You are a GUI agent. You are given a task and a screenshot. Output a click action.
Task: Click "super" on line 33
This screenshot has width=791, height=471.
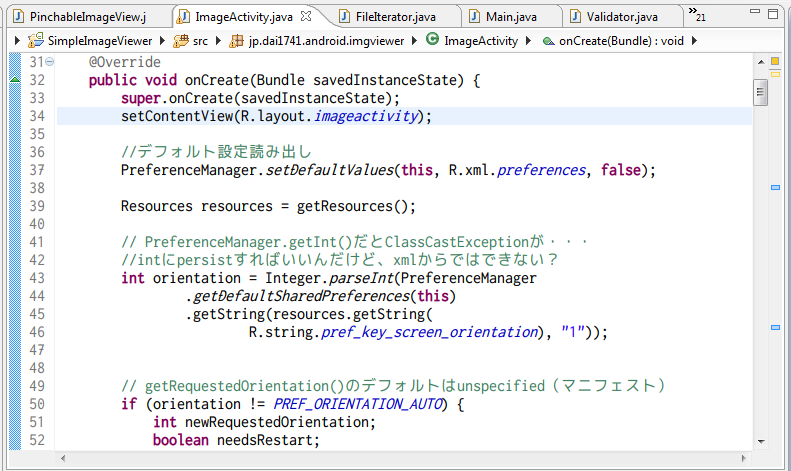[140, 98]
